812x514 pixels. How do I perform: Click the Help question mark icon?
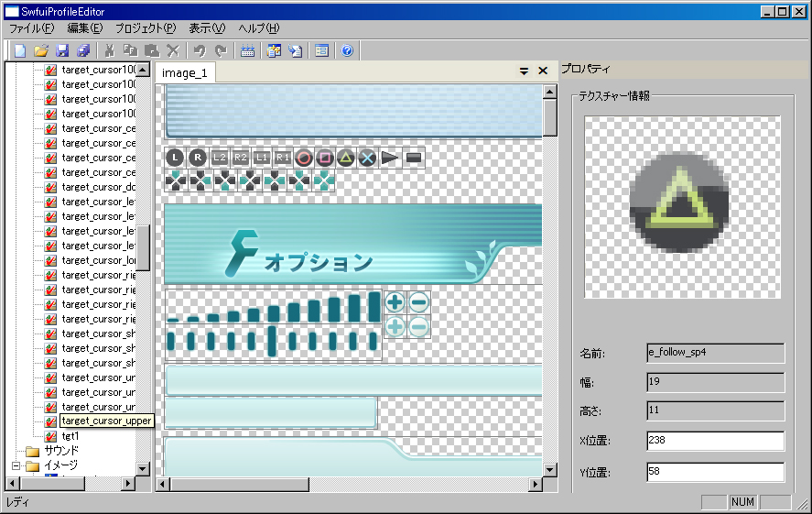point(347,51)
